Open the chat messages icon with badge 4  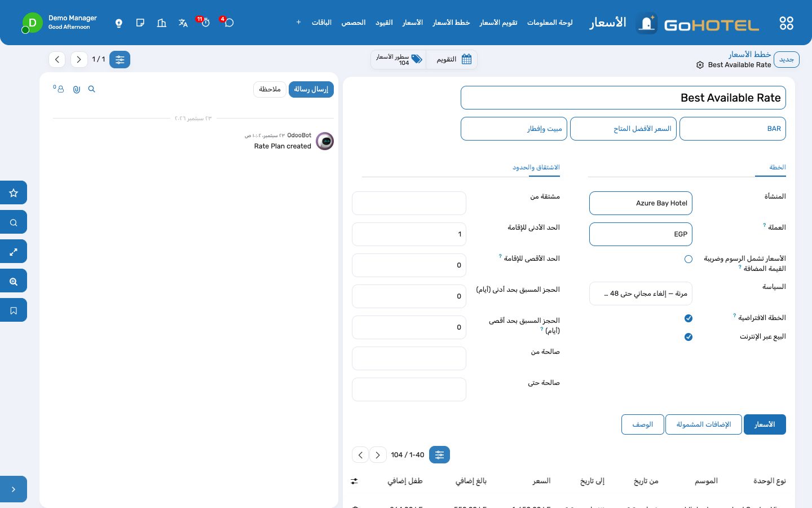point(228,23)
